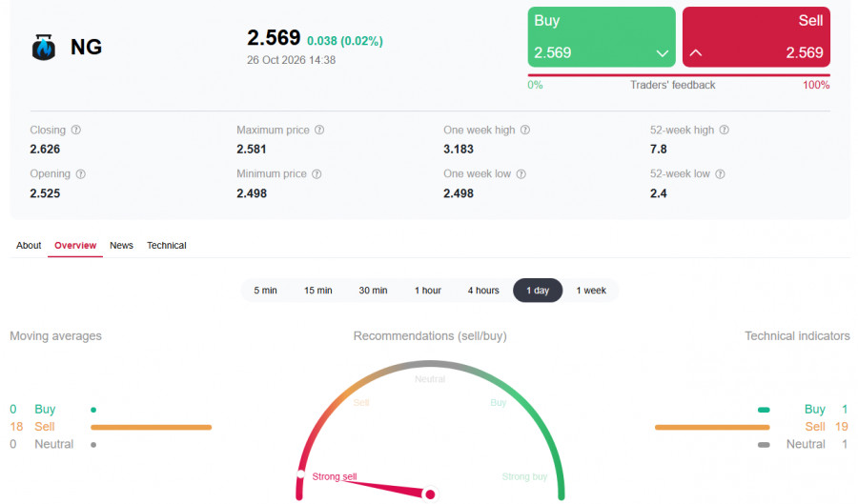
Task: Click the price change 0.038 (0.02%)
Action: point(345,41)
